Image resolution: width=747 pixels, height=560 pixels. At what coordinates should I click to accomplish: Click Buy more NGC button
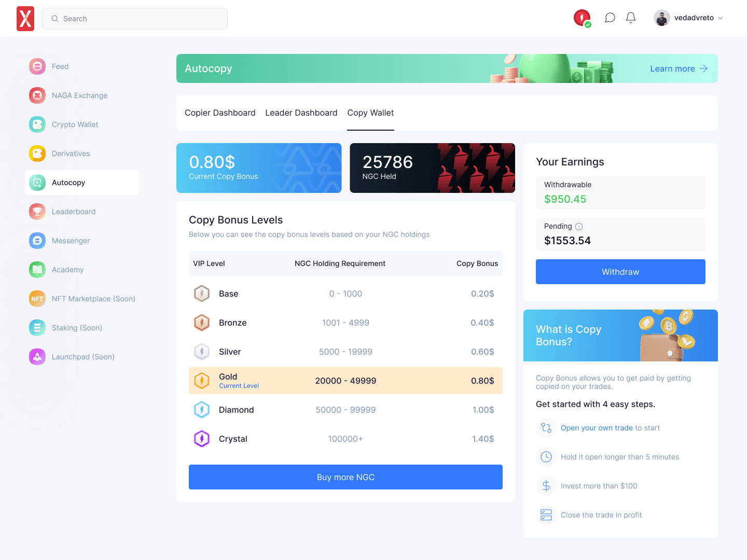click(345, 477)
